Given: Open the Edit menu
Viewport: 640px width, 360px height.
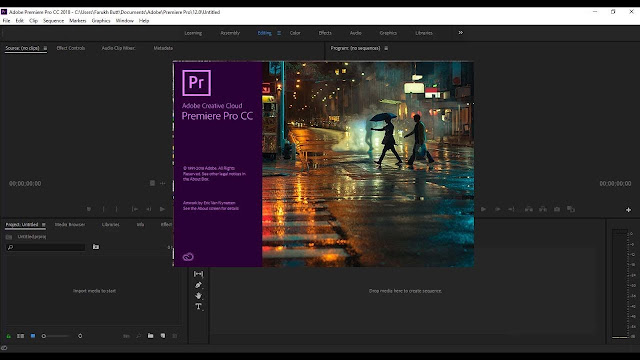Looking at the screenshot, I should click(20, 20).
